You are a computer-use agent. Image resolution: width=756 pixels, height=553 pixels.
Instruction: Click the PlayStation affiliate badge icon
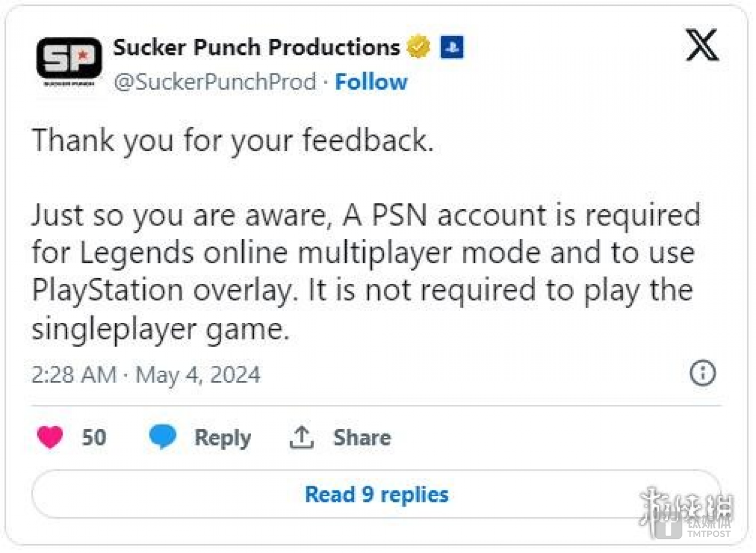tap(451, 47)
